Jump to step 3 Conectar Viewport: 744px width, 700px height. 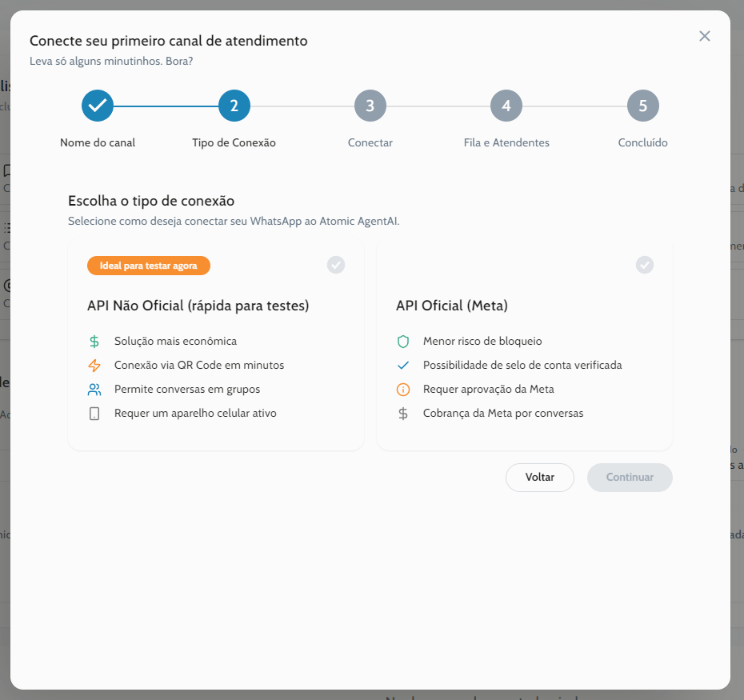(x=370, y=106)
